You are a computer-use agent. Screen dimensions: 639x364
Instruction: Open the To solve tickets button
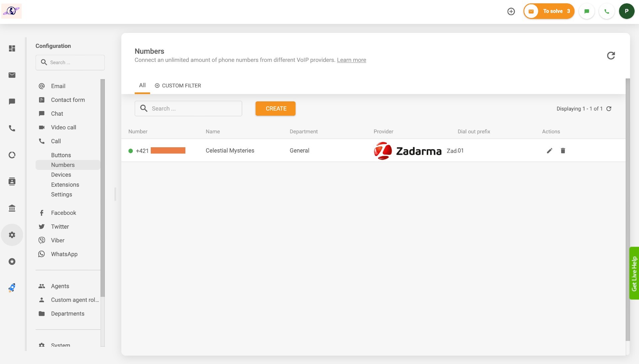(549, 11)
